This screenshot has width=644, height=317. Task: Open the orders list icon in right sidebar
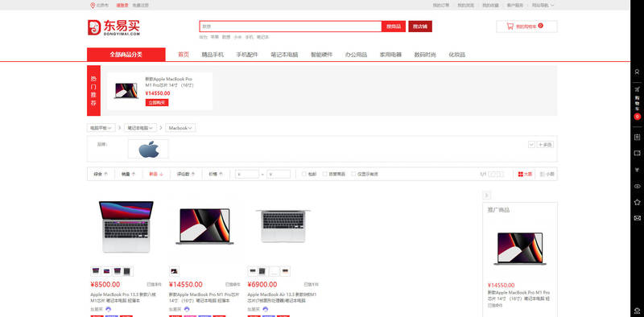[637, 137]
